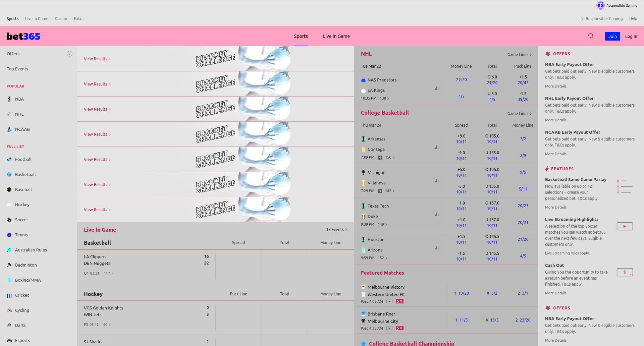Click the Australian Rules icon
644x346 pixels.
(9, 250)
